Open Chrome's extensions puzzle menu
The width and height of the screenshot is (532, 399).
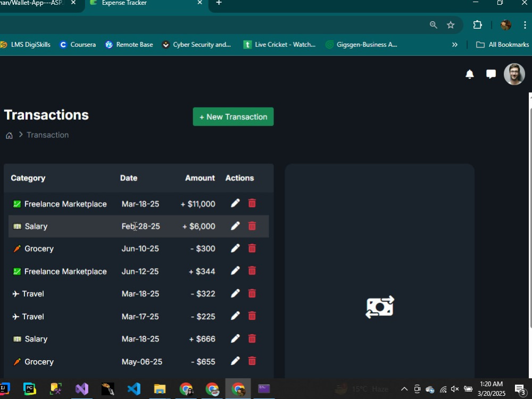[477, 24]
